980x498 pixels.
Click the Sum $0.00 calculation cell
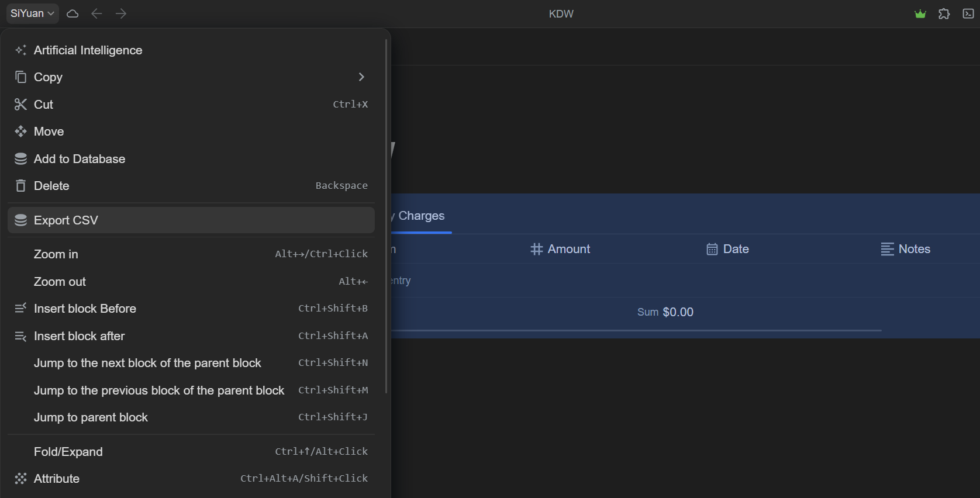(665, 312)
